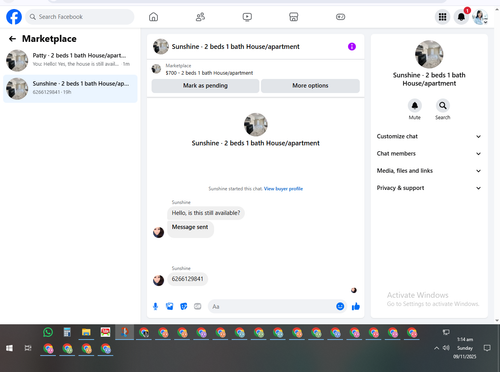
Task: Search in conversation magnifier icon
Action: (x=443, y=106)
